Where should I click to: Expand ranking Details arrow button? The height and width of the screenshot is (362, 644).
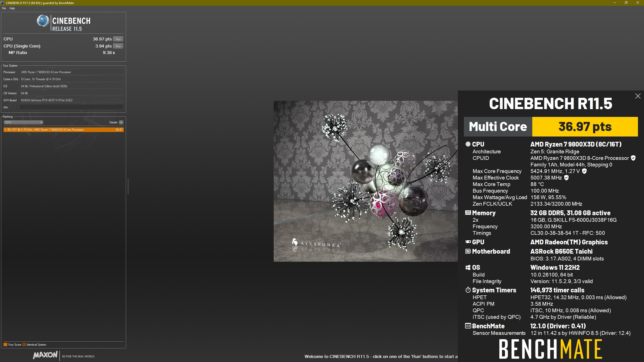(x=121, y=122)
